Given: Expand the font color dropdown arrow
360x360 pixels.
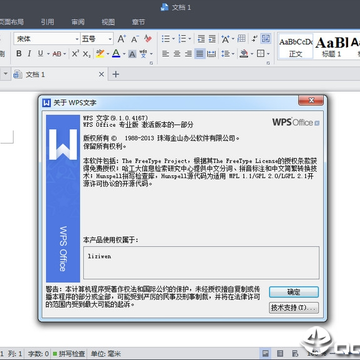Looking at the screenshot, I should (124, 54).
